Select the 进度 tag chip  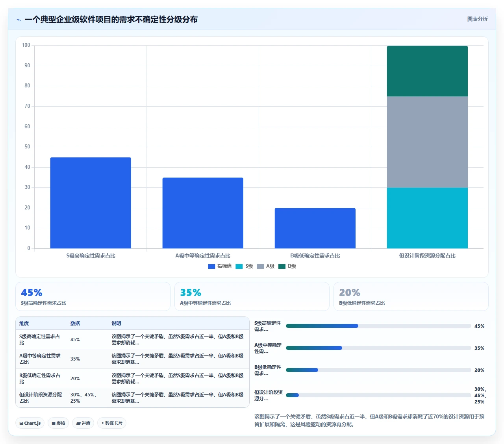coord(83,423)
